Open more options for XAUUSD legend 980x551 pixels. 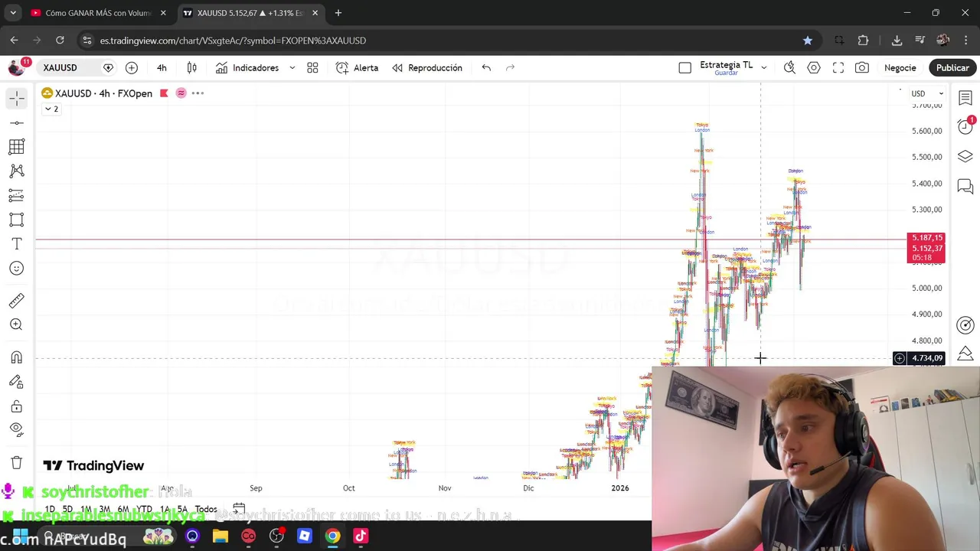click(x=198, y=93)
